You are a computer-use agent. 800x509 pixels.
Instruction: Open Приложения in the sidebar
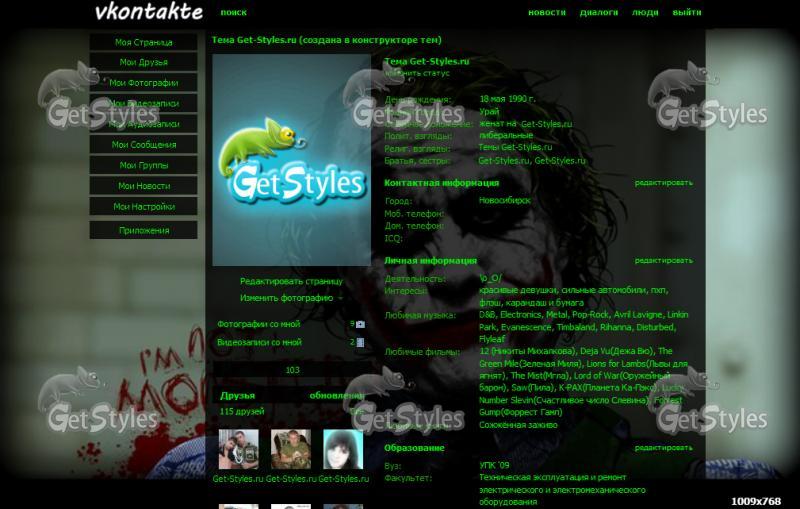[143, 230]
